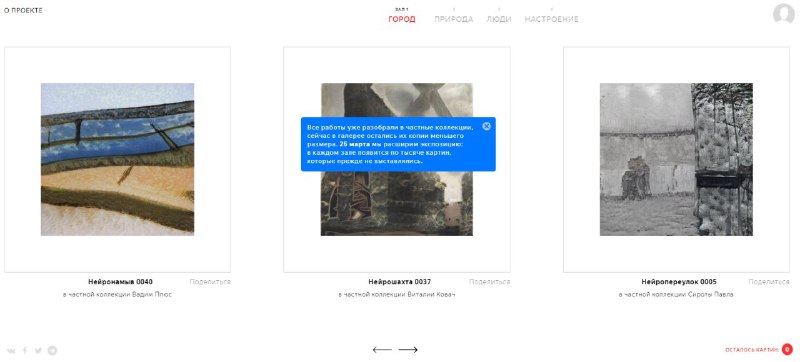Advance gallery with the right arrow

point(408,350)
